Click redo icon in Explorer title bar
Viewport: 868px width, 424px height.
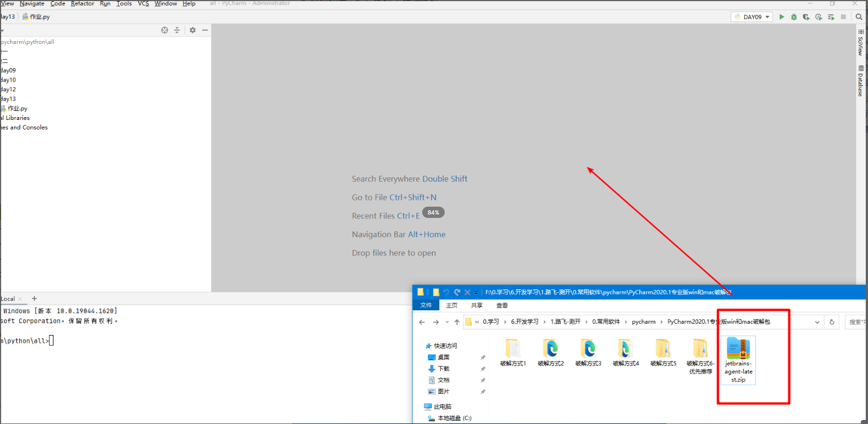457,292
